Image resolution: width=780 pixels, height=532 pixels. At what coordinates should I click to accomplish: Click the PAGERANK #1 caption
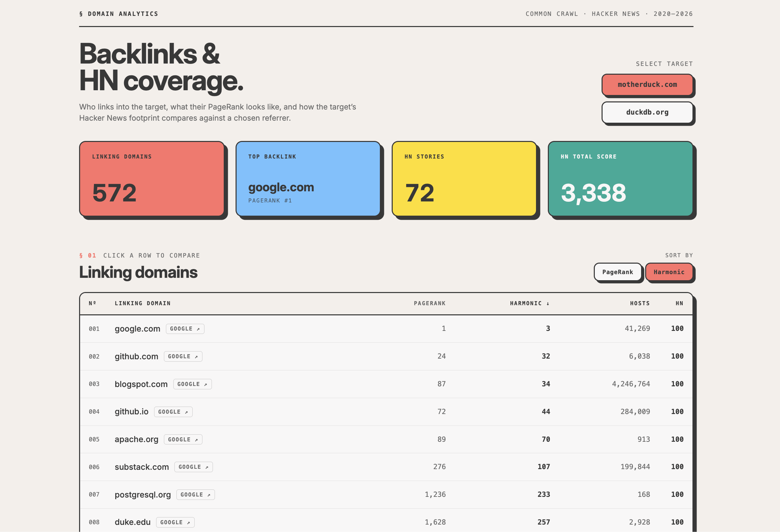point(270,201)
